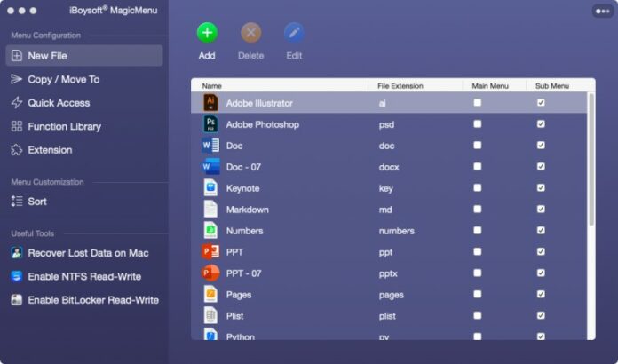Click the green Add button icon
Image resolution: width=618 pixels, height=364 pixels.
(207, 33)
